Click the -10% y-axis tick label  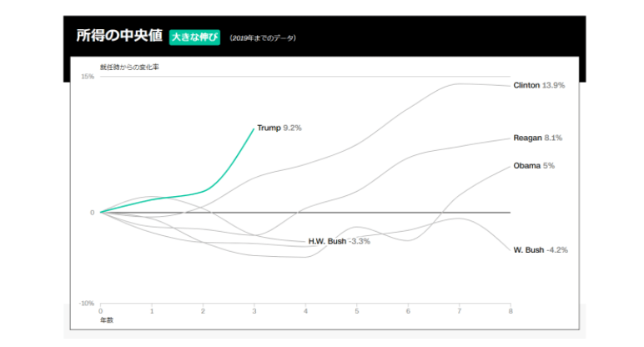[x=86, y=304]
